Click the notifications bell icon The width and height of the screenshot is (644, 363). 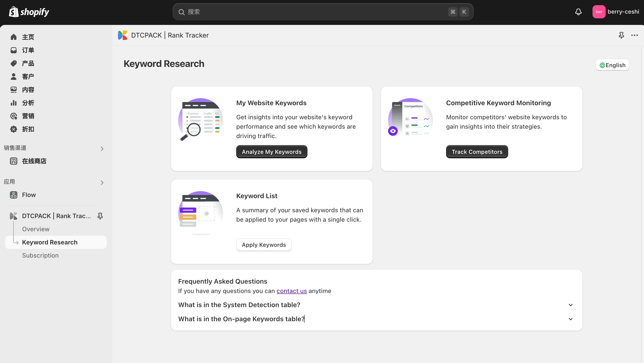click(578, 12)
